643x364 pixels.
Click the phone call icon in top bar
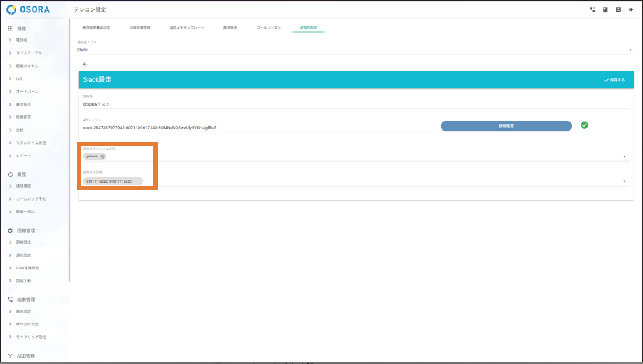tap(593, 10)
